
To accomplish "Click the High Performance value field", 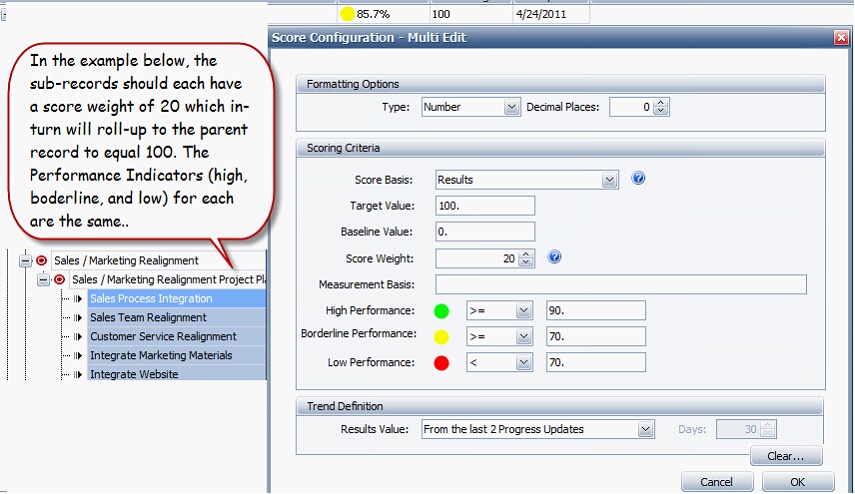I will tap(595, 311).
